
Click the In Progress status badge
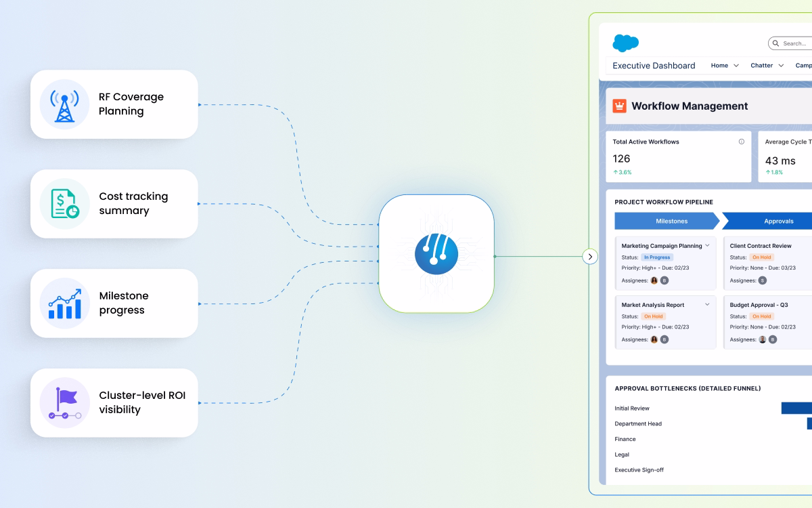click(x=657, y=257)
